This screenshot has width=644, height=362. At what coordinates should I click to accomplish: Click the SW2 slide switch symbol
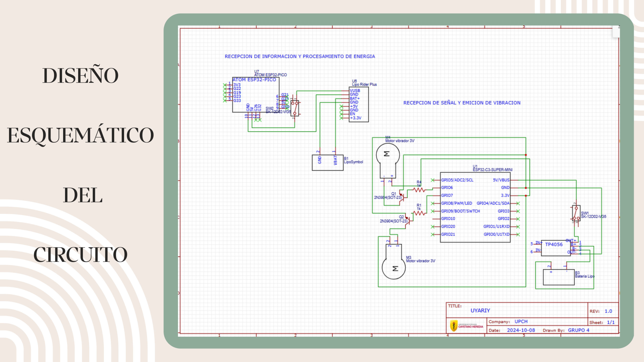(x=295, y=108)
